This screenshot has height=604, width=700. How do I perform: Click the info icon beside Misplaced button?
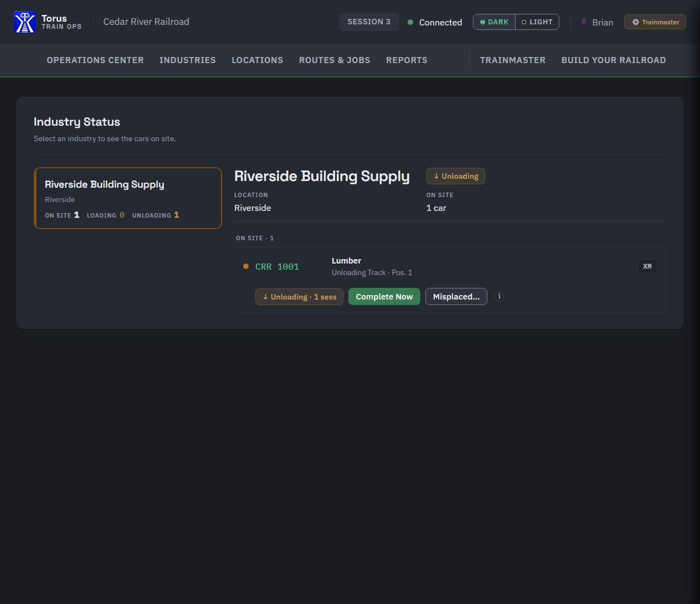click(x=500, y=297)
